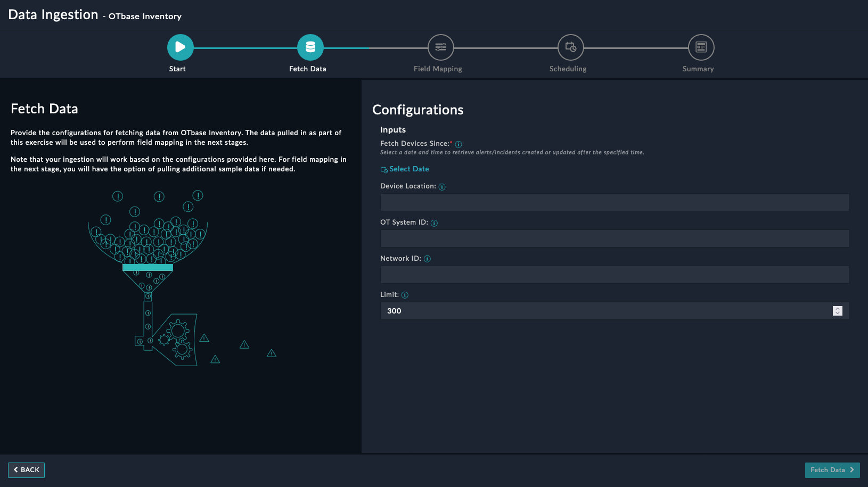
Task: Click the Limit field showing 300
Action: (x=602, y=311)
